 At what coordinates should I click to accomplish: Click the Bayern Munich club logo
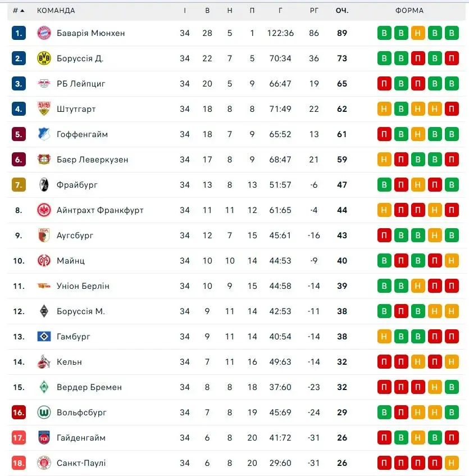pos(44,33)
